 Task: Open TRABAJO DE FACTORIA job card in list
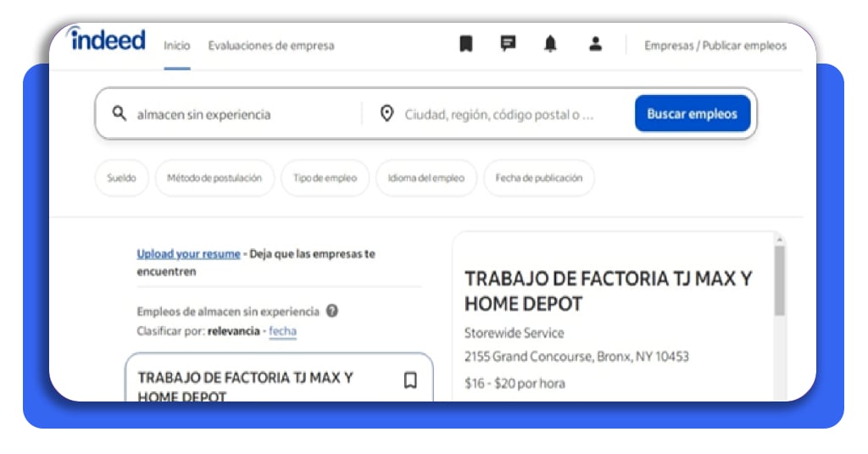(x=279, y=377)
